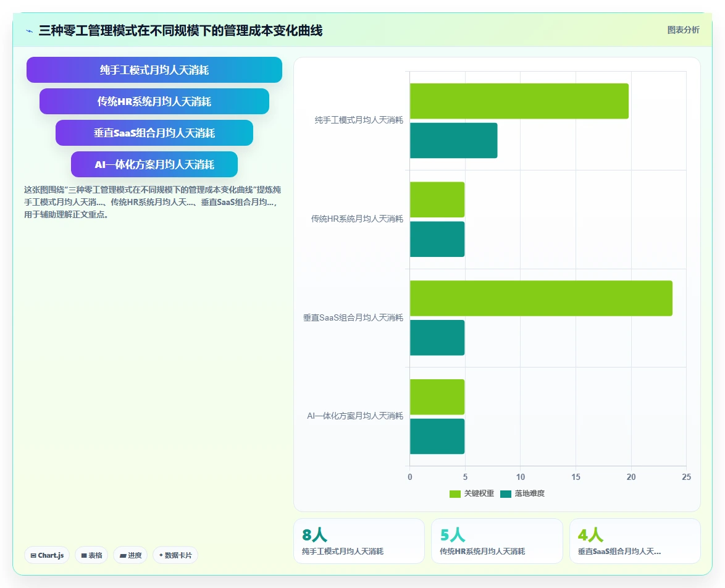Click the 进度 tag
The image size is (725, 588).
tap(130, 555)
